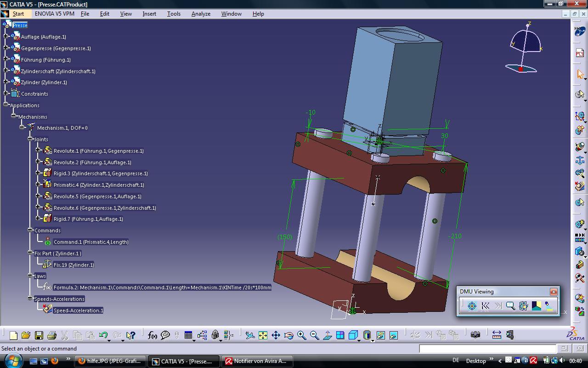
Task: Click the Select arrow tool in right toolbar
Action: pyautogui.click(x=580, y=74)
